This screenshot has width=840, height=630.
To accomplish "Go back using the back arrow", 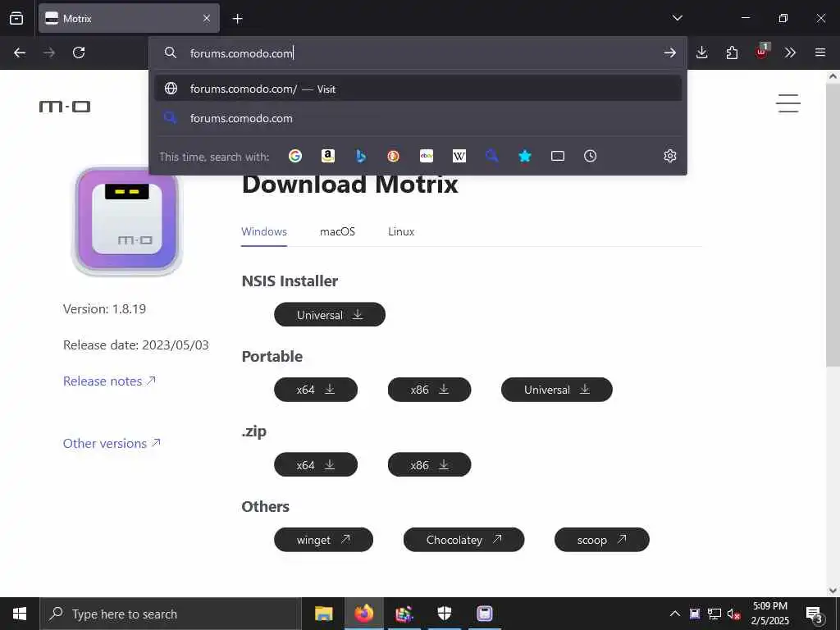I will tap(20, 52).
